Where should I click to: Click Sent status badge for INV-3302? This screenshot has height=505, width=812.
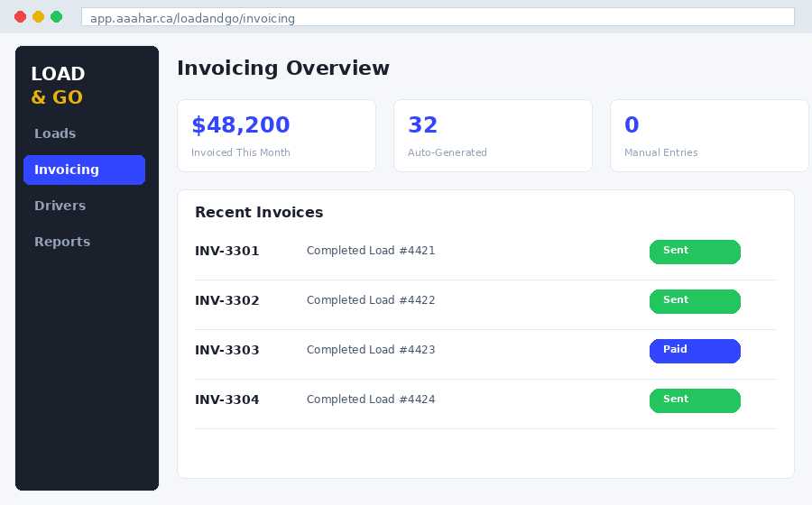tap(695, 302)
